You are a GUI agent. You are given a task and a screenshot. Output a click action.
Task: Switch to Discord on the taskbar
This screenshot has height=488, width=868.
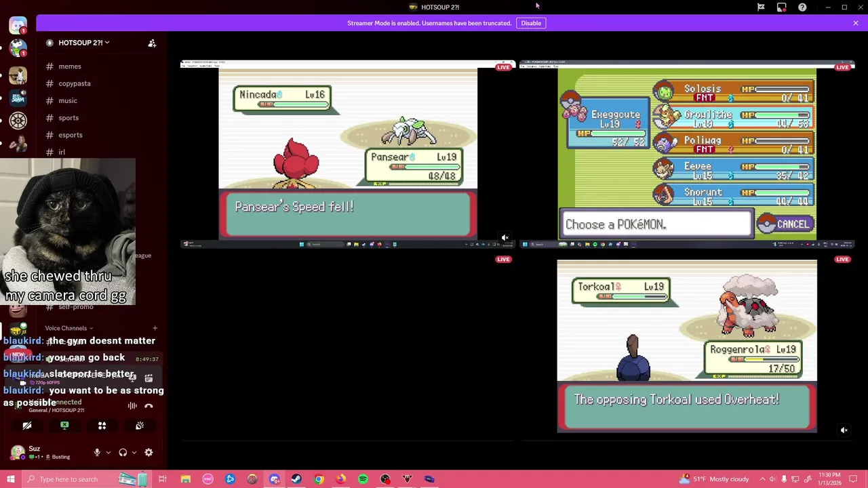click(x=275, y=479)
